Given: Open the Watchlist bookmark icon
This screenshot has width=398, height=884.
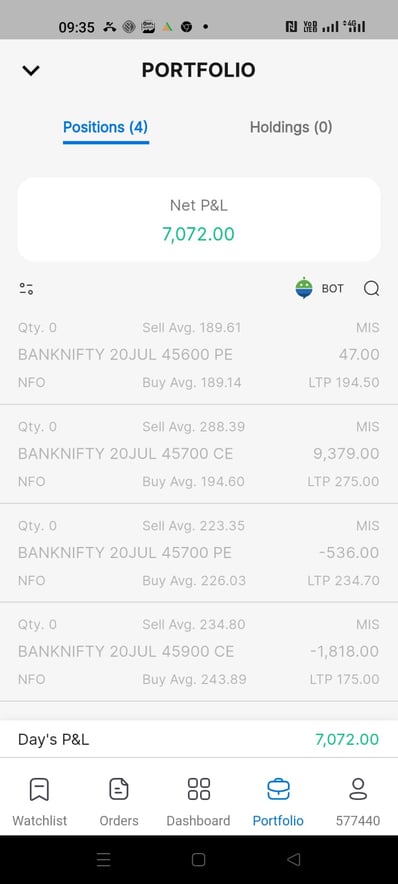Looking at the screenshot, I should [x=39, y=789].
